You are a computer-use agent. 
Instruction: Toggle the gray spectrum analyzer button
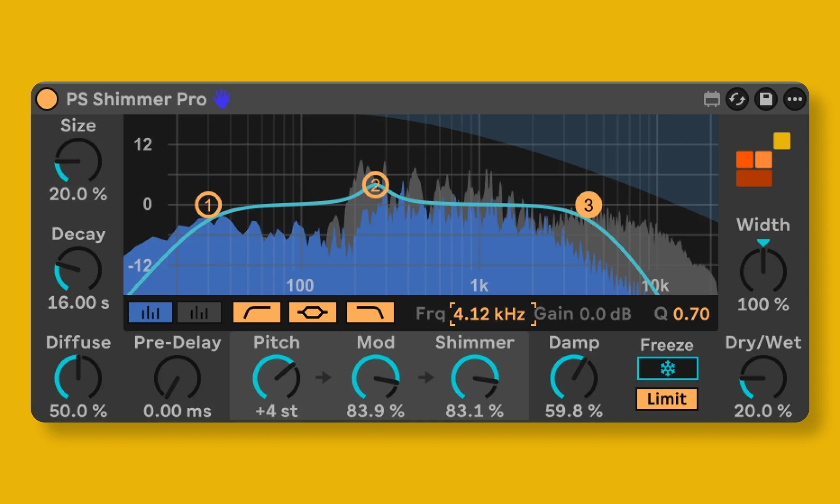(x=199, y=313)
